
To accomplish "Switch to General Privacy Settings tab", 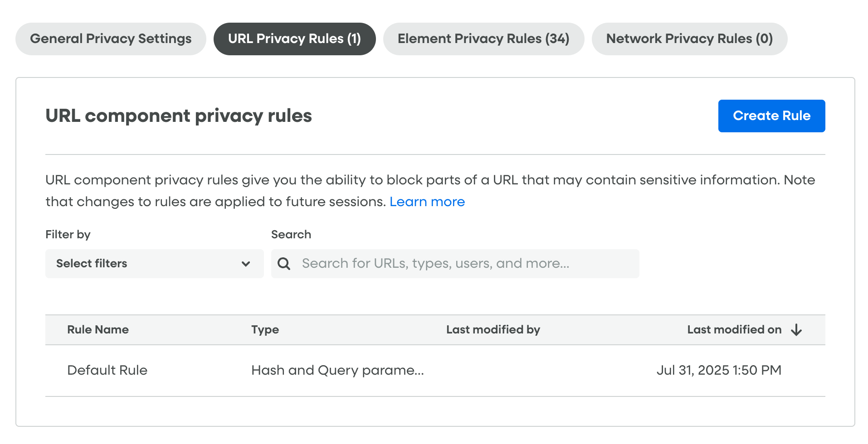I will [111, 39].
